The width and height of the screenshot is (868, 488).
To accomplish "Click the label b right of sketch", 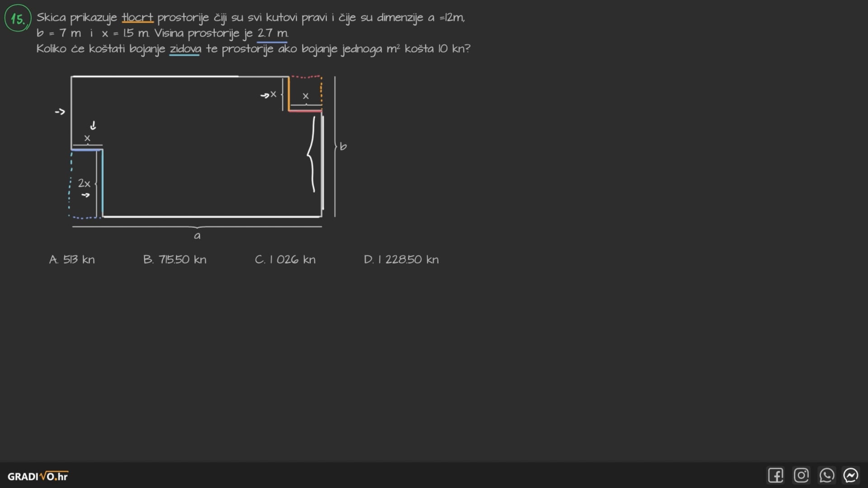I will [x=343, y=146].
